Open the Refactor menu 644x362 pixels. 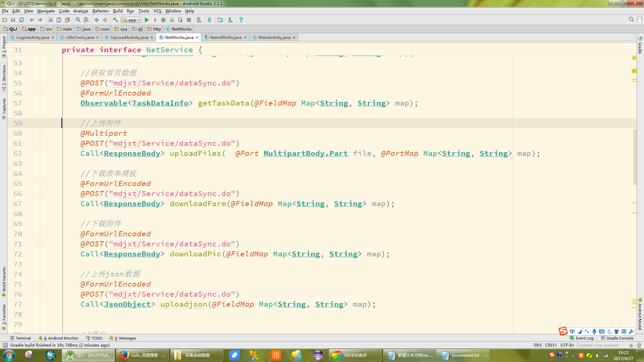[x=101, y=11]
